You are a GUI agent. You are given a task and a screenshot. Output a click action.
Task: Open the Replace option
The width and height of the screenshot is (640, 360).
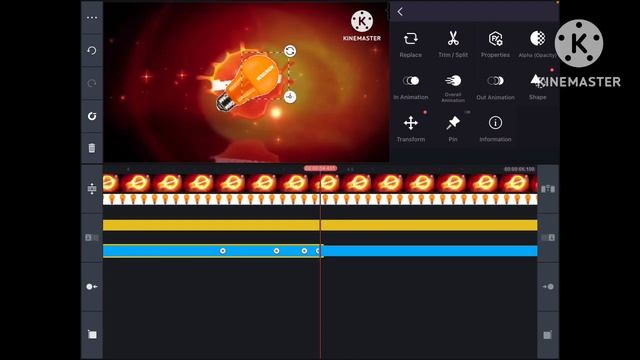(x=411, y=44)
